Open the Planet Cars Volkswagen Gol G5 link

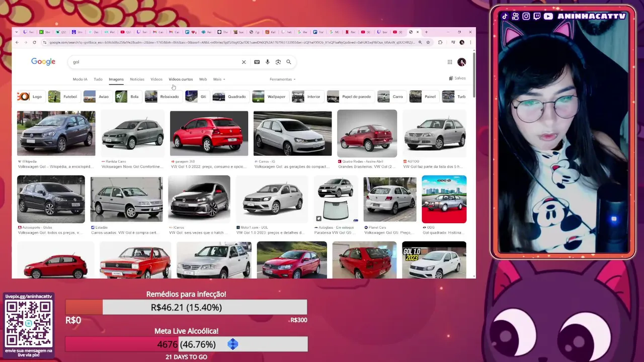[x=389, y=233]
